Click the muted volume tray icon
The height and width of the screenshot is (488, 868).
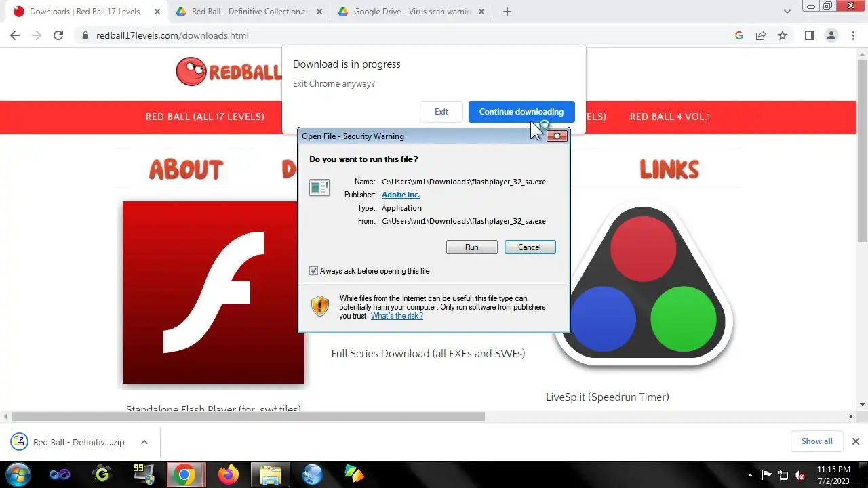click(x=800, y=475)
